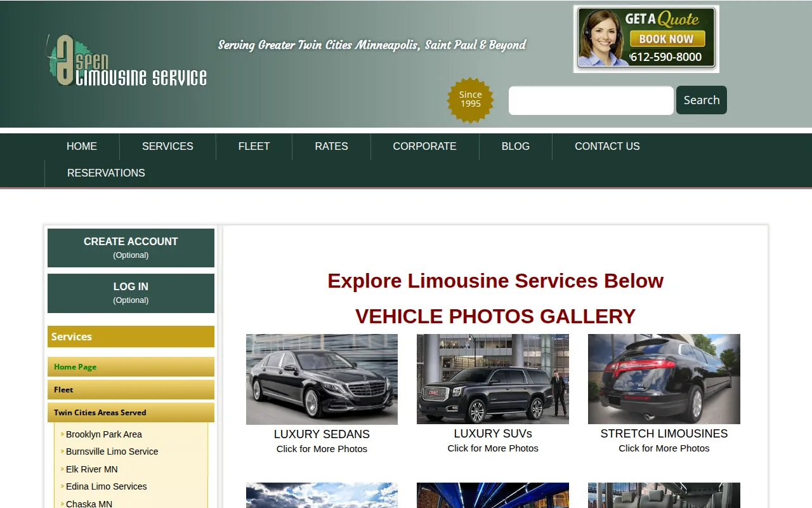The height and width of the screenshot is (508, 812).
Task: Click 'Click for More Photos' under Luxury SUVs
Action: tap(493, 448)
